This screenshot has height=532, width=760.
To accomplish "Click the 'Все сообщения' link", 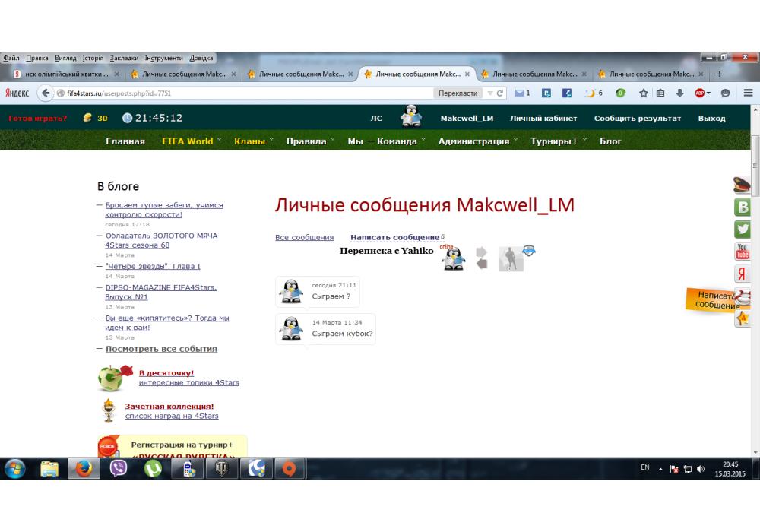I will click(x=304, y=238).
